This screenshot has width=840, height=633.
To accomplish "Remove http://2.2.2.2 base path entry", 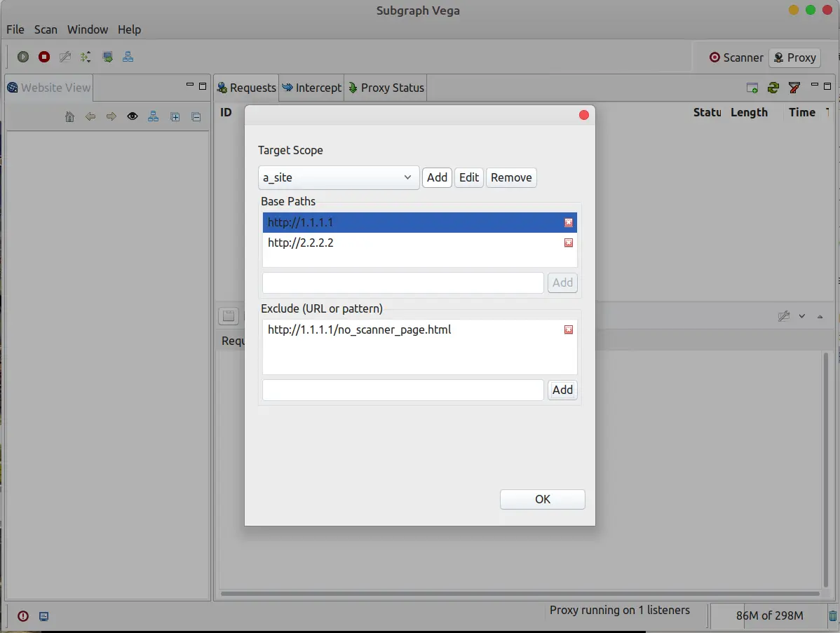I will coord(569,243).
